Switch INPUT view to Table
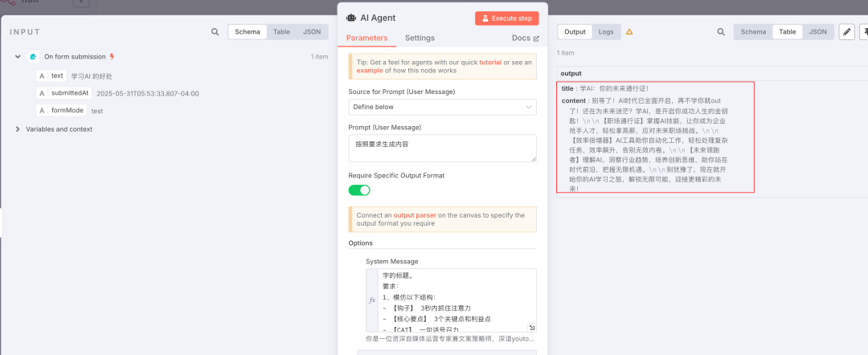This screenshot has width=868, height=355. (x=282, y=32)
